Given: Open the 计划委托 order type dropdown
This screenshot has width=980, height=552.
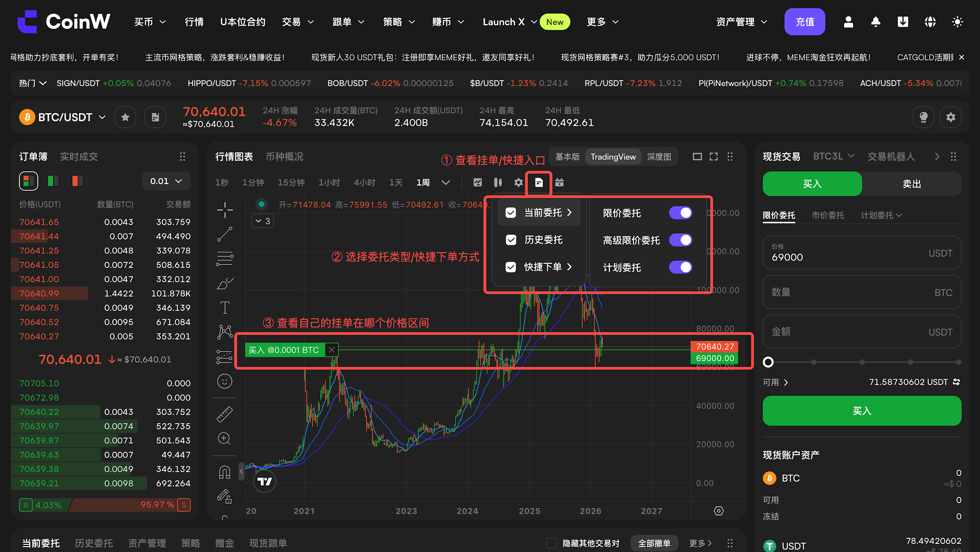Looking at the screenshot, I should tap(881, 215).
